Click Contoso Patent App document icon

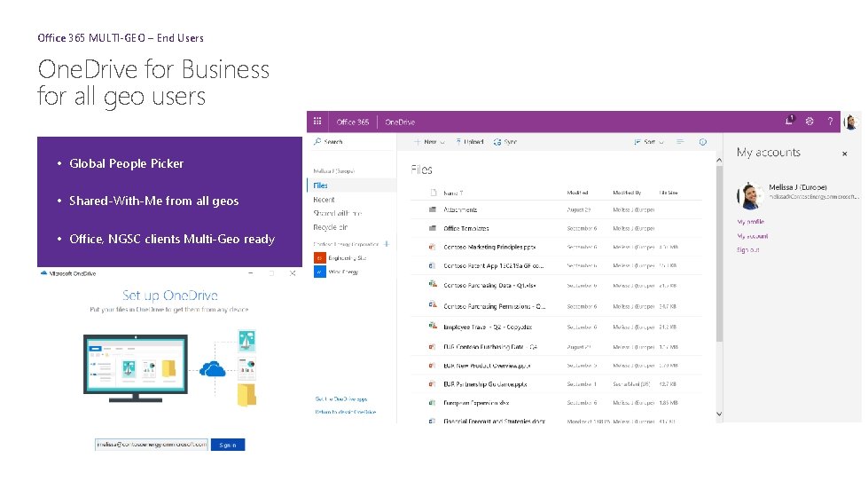point(433,265)
